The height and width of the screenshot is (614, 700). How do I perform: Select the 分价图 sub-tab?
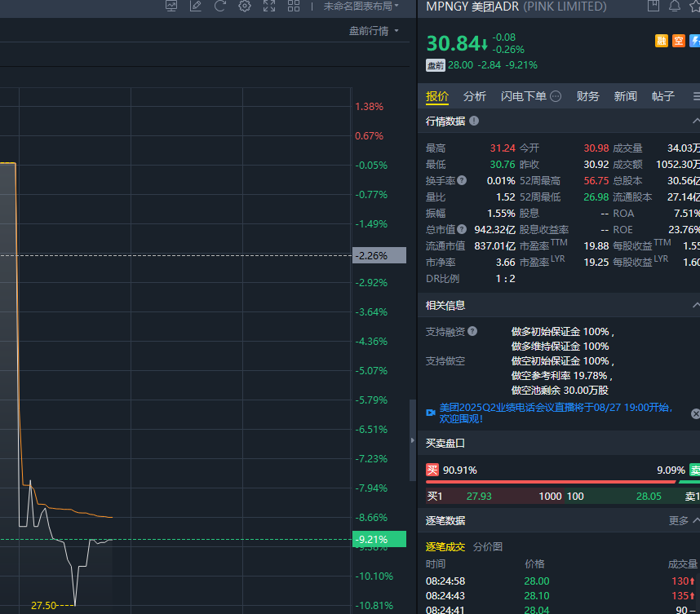tap(488, 546)
